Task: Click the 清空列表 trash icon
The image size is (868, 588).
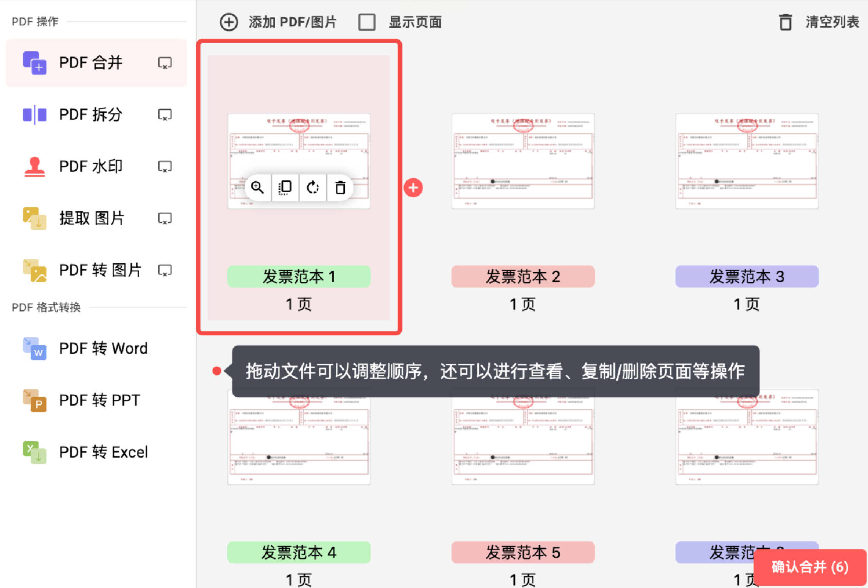Action: pyautogui.click(x=785, y=22)
